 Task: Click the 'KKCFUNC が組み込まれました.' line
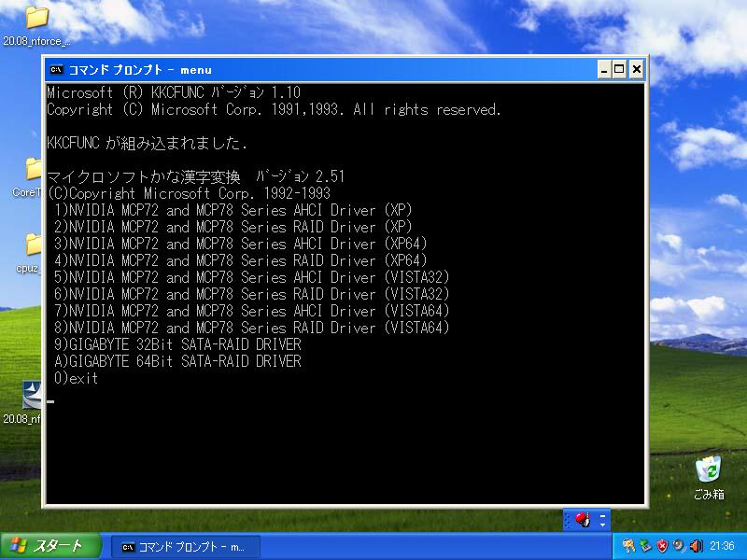pos(148,143)
